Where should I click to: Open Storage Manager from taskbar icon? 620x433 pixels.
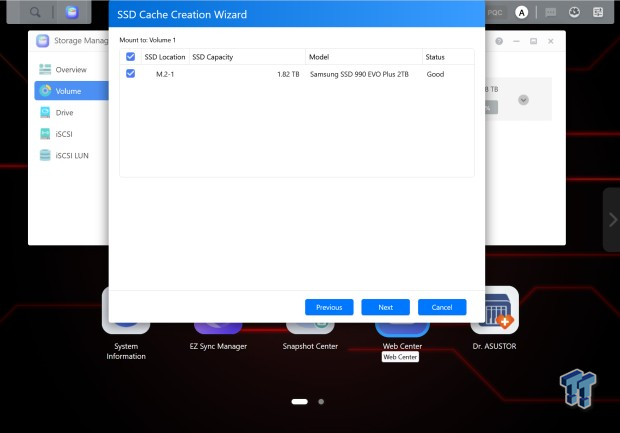pyautogui.click(x=71, y=12)
